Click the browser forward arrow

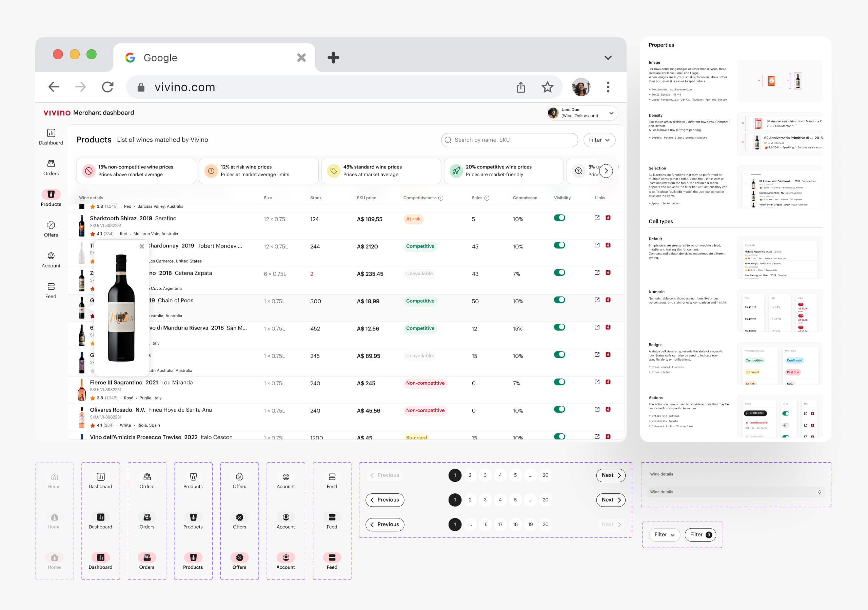point(80,87)
